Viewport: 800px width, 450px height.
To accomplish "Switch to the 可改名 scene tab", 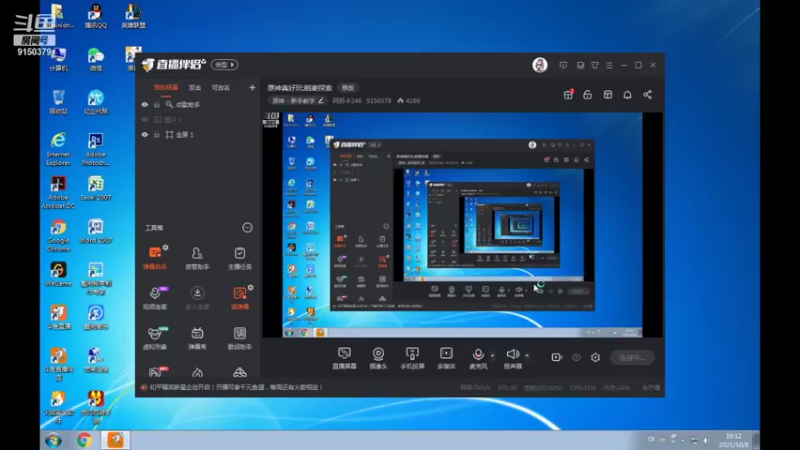I will 221,88.
